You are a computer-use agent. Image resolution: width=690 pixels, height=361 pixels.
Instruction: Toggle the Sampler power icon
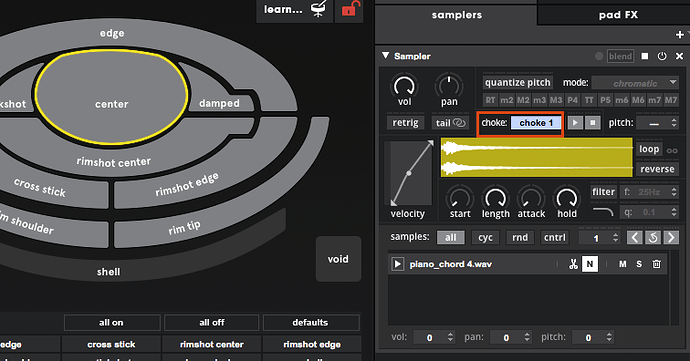pyautogui.click(x=662, y=56)
